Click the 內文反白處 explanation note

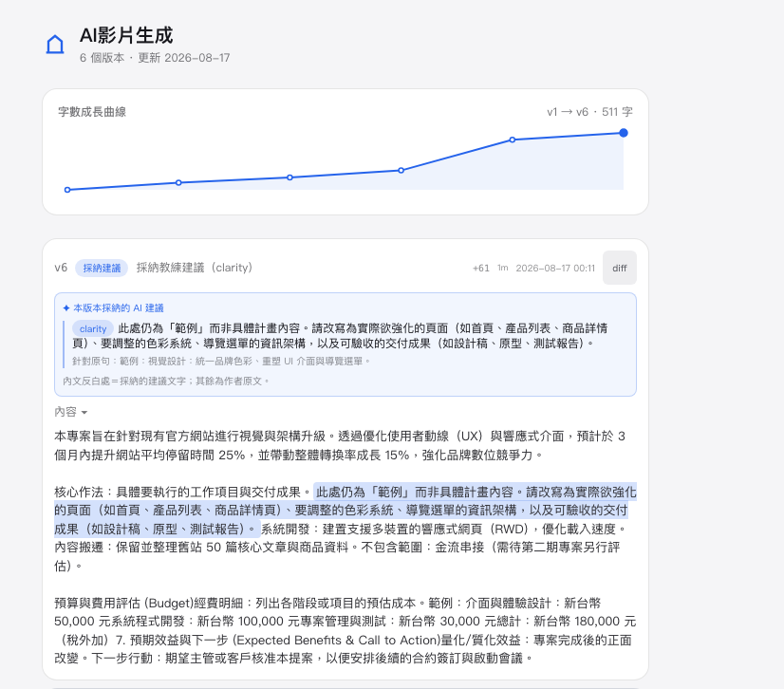tap(166, 381)
